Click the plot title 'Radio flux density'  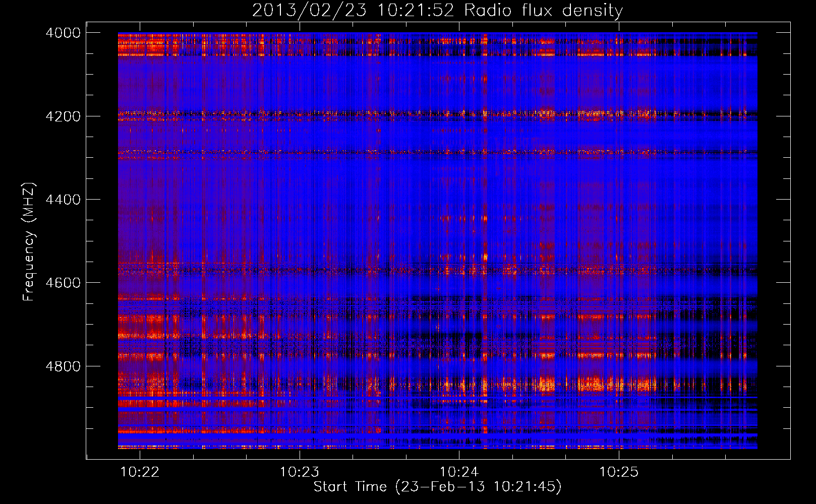544,10
